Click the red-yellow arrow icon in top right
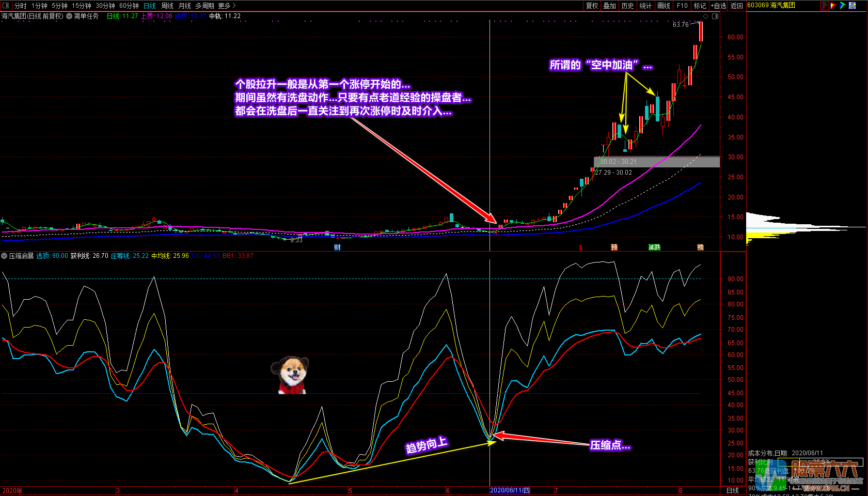Screen dimensions: 868x496 833,6
